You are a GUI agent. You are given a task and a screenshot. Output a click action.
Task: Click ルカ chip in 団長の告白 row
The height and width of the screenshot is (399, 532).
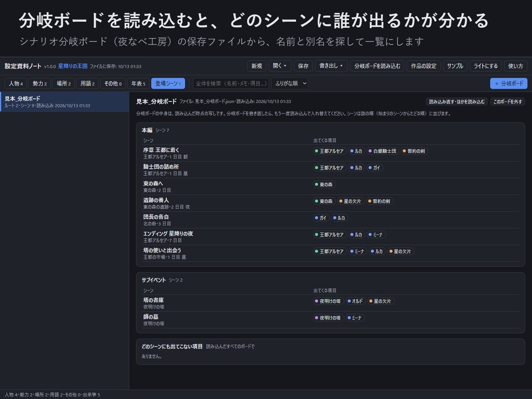point(339,218)
